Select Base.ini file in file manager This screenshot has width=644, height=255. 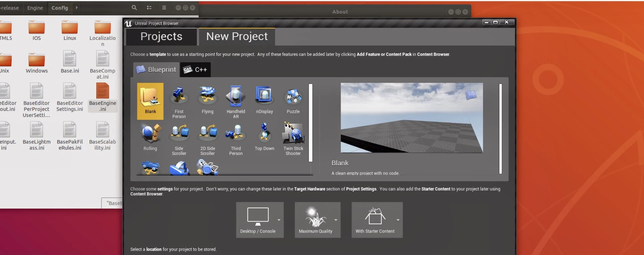click(70, 62)
